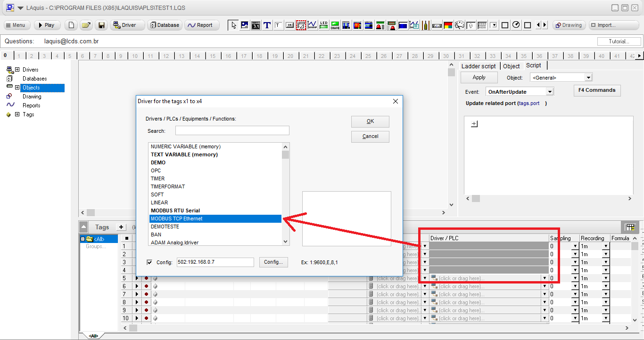644x340 pixels.
Task: Expand the Objects tree node
Action: pos(17,88)
